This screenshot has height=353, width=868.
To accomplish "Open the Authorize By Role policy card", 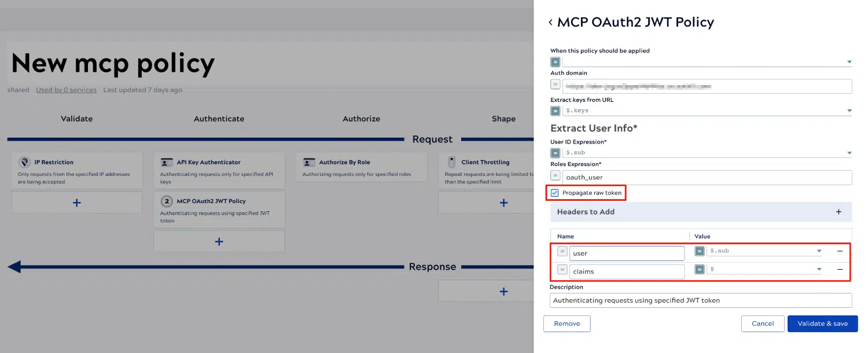I will [x=362, y=167].
